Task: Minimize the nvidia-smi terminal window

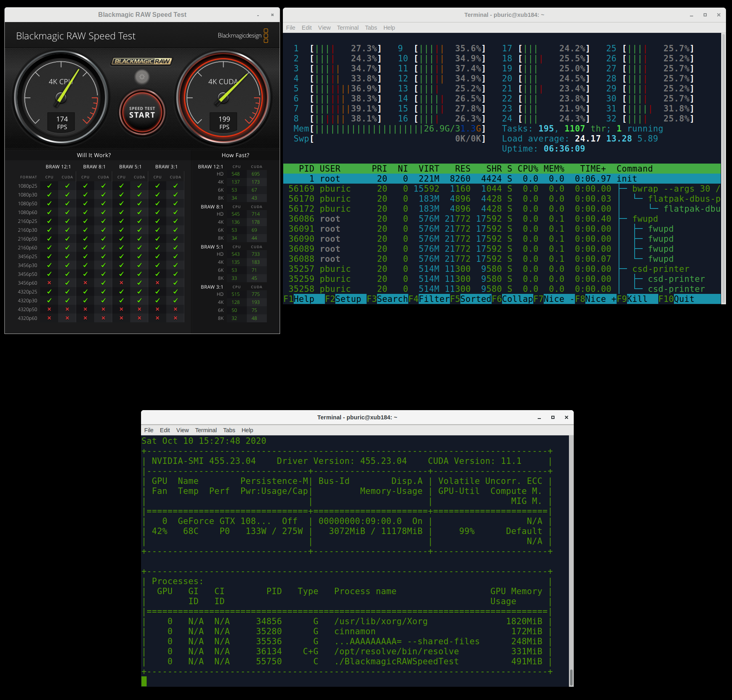Action: pyautogui.click(x=539, y=417)
